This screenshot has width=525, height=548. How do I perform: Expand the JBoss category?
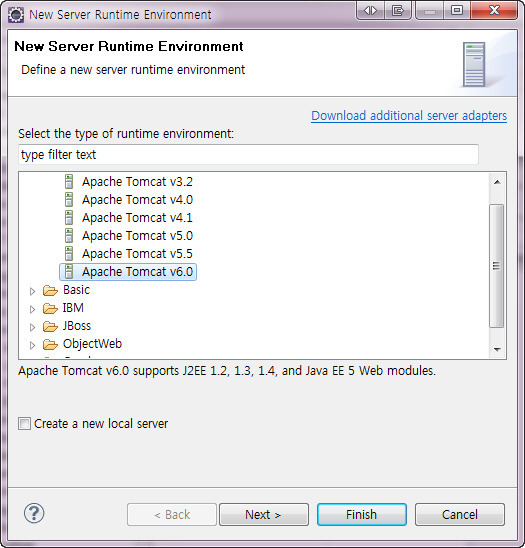pyautogui.click(x=32, y=327)
